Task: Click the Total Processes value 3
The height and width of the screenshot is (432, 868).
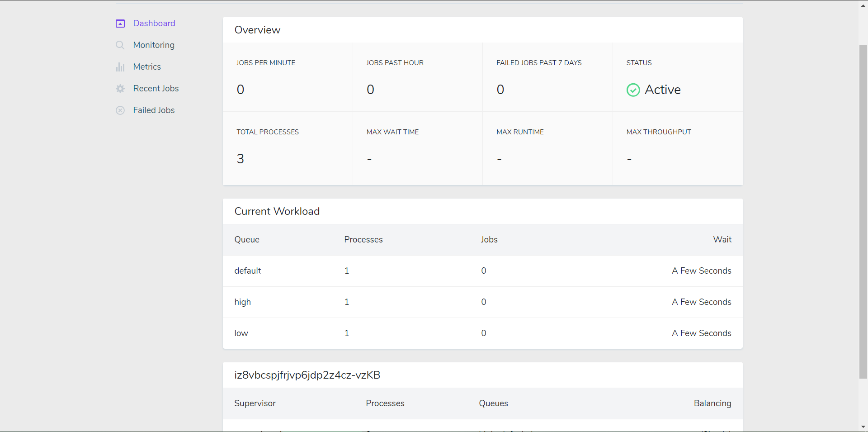Action: pos(241,159)
